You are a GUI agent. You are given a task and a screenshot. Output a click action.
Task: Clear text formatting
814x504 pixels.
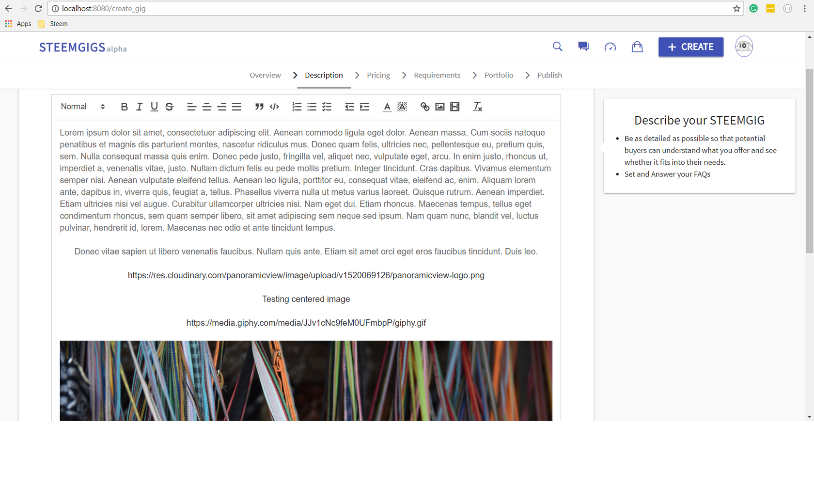click(477, 107)
